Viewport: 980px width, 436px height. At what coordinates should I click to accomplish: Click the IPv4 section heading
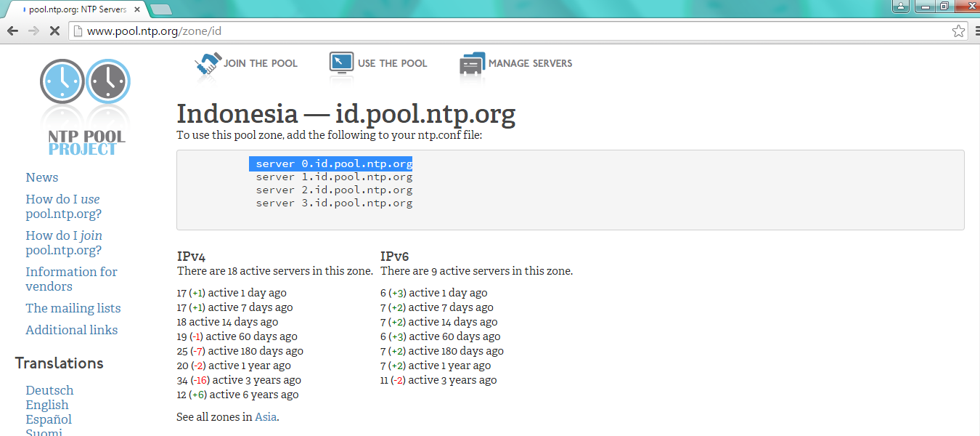(191, 257)
